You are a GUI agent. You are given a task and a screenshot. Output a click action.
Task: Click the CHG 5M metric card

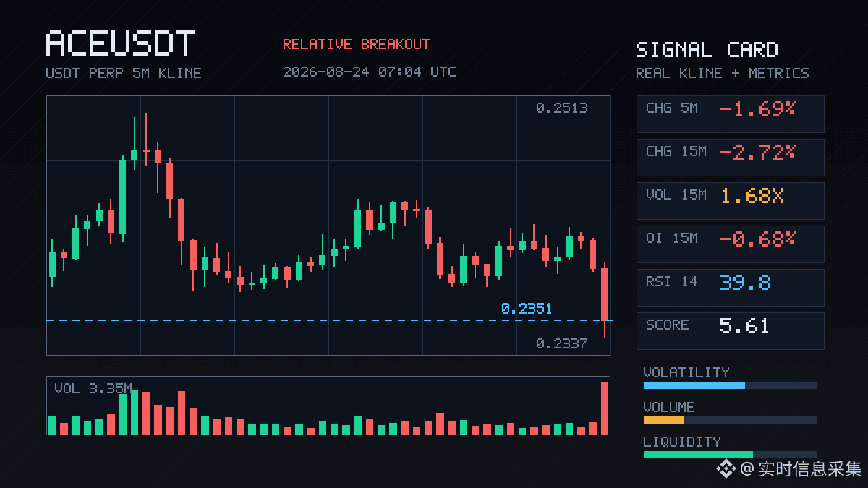tap(730, 114)
